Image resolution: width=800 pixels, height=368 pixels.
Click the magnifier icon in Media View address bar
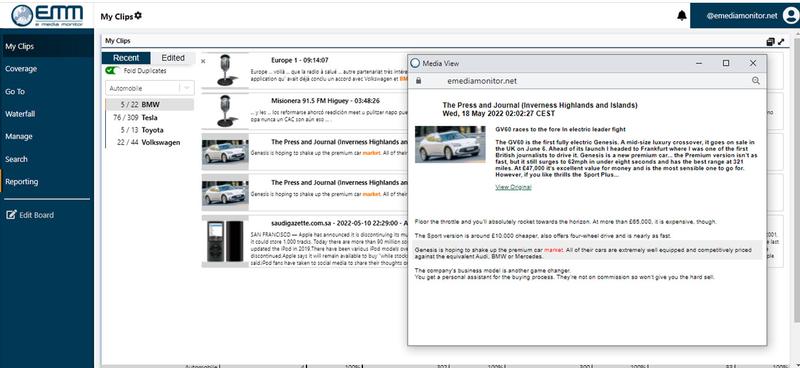point(756,81)
